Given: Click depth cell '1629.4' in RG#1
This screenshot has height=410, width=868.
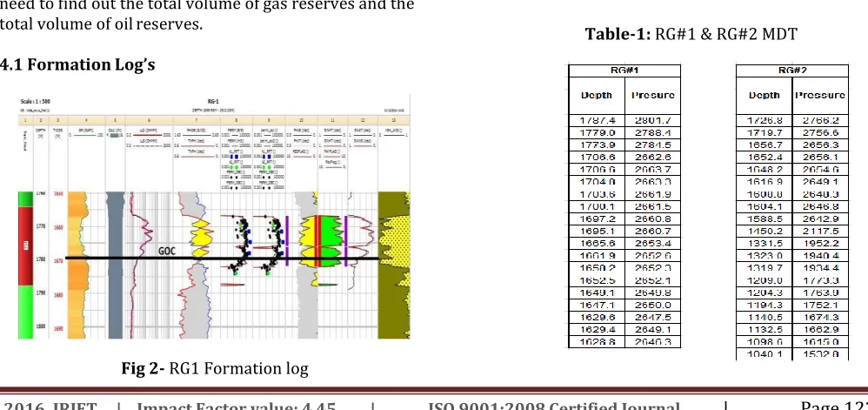Looking at the screenshot, I should click(597, 329).
